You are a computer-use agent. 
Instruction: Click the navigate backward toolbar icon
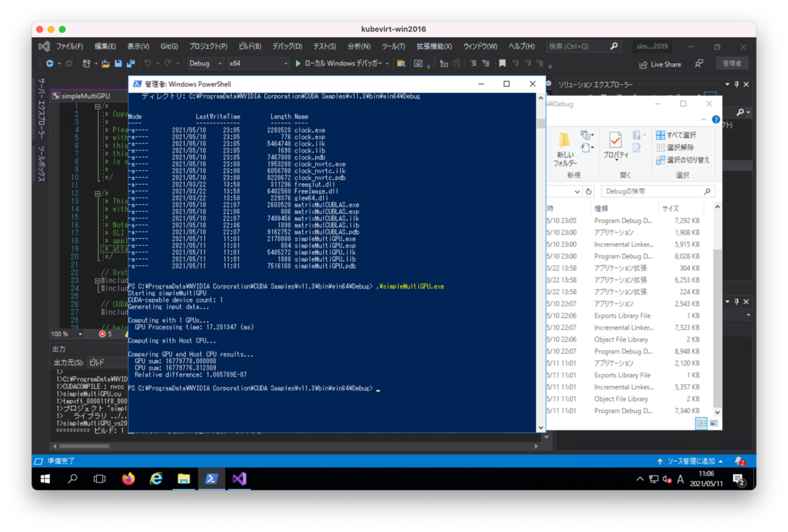tap(50, 64)
